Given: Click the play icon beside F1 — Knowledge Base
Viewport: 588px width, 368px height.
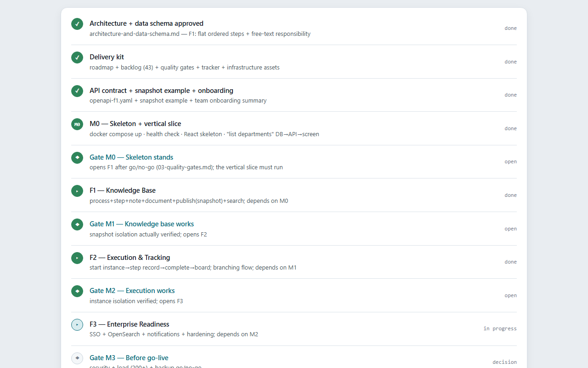Looking at the screenshot, I should [x=77, y=191].
